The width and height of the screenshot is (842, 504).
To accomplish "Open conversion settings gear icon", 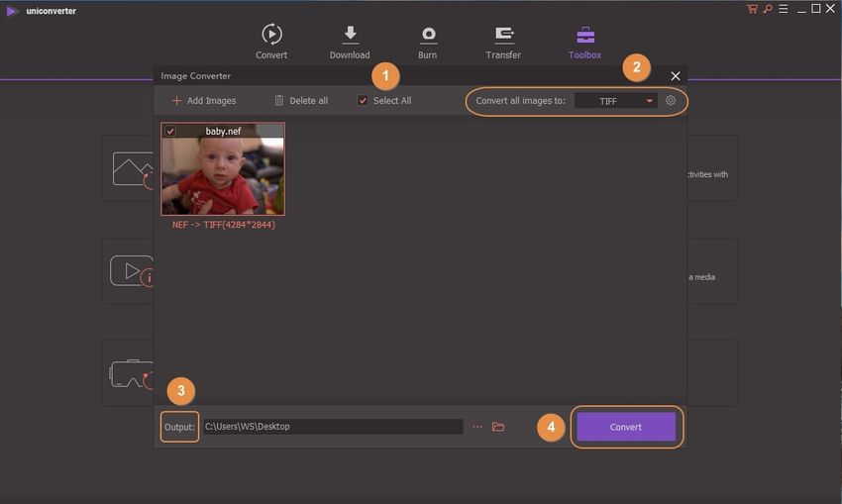I will pyautogui.click(x=671, y=101).
